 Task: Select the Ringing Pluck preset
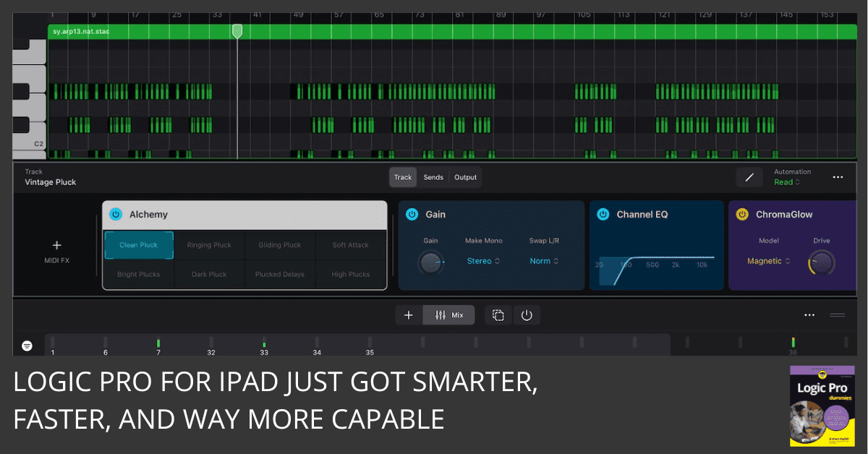(209, 245)
